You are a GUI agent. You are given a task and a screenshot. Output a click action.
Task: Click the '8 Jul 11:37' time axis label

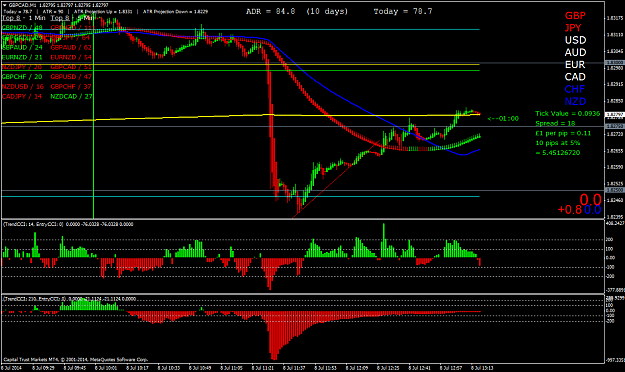[294, 368]
